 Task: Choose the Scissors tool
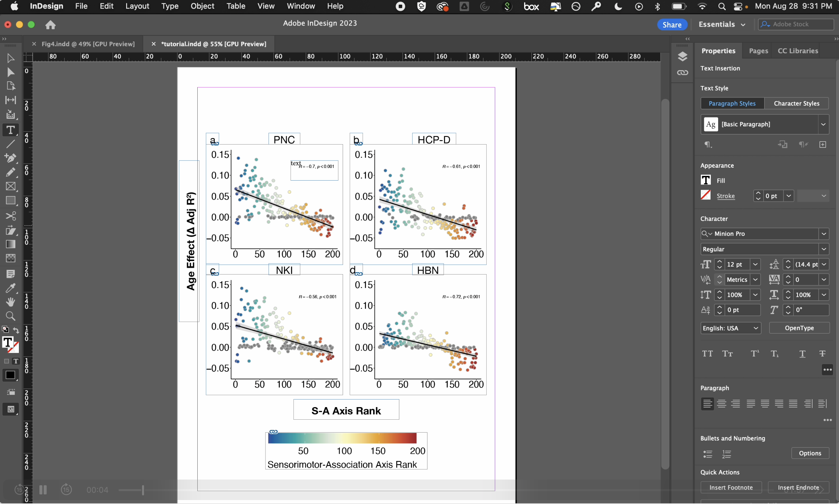10,216
